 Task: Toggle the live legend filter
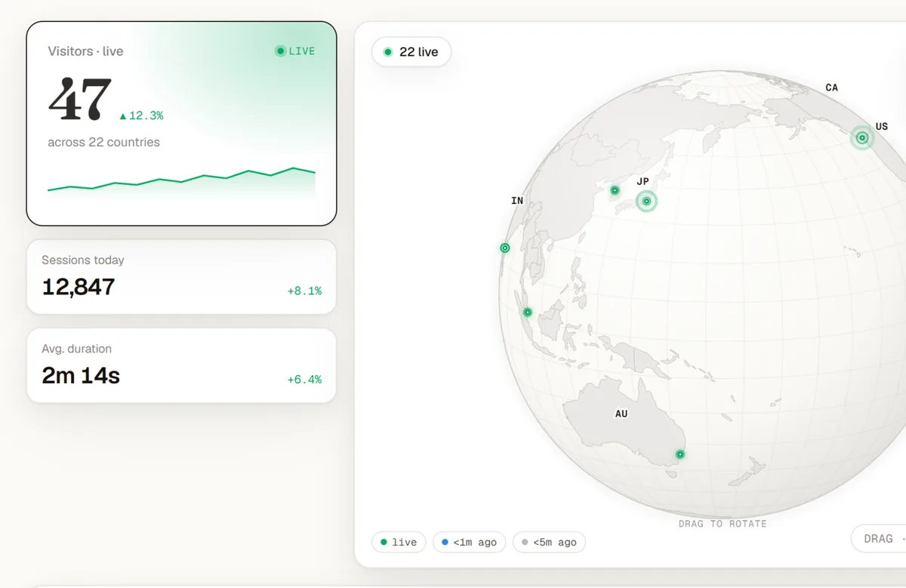[x=399, y=542]
